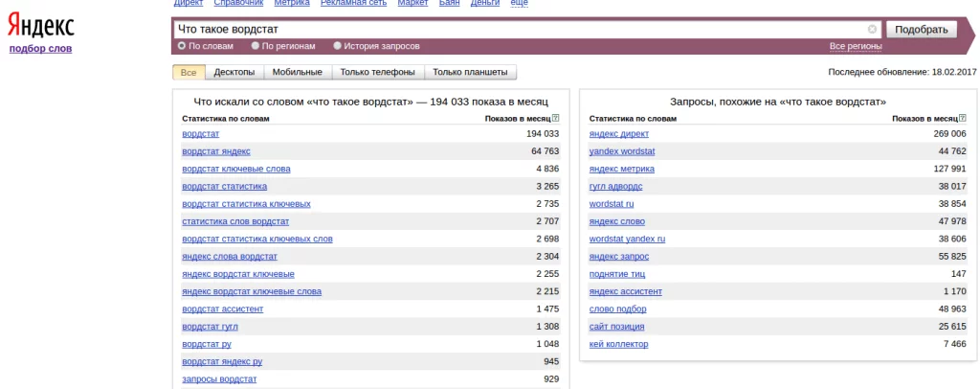Click the 64 763 count value
The image size is (980, 389).
545,151
